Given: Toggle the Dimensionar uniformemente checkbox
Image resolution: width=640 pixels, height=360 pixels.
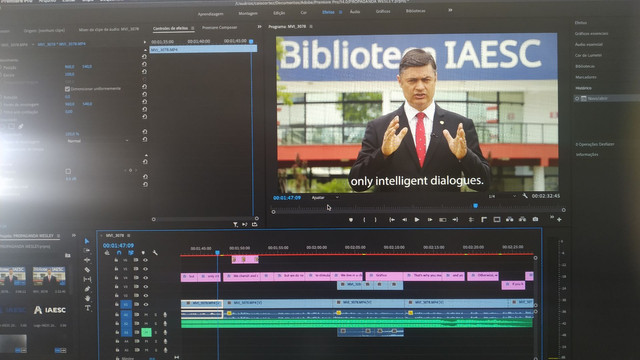Looking at the screenshot, I should click(67, 89).
